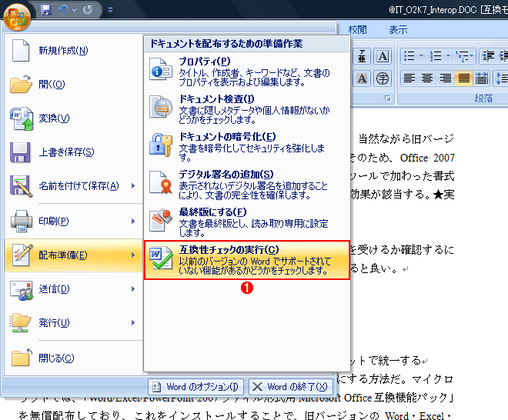This screenshot has width=508, height=420.
Task: Click the Save icon in Quick Access Toolbar
Action: [x=46, y=10]
